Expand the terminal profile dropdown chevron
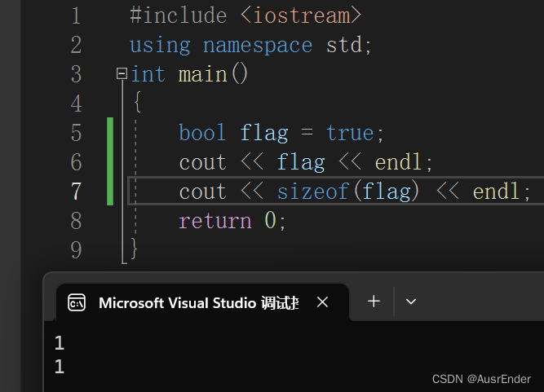The height and width of the screenshot is (392, 544). pos(411,302)
